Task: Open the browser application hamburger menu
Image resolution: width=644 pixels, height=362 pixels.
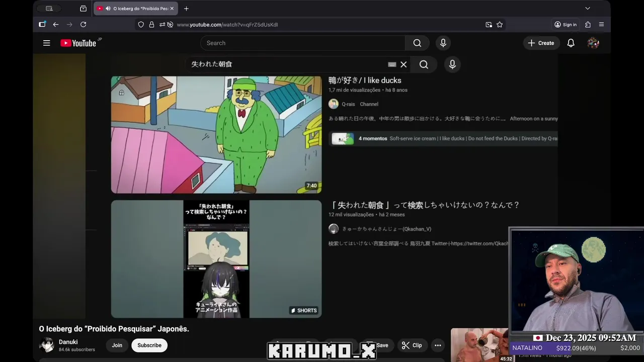Action: tap(601, 25)
